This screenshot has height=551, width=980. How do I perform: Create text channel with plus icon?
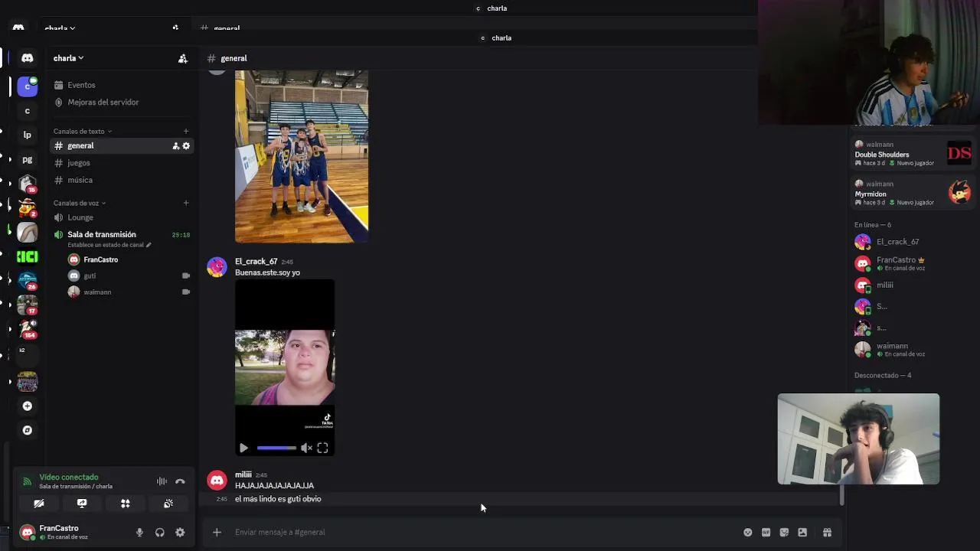(x=186, y=131)
